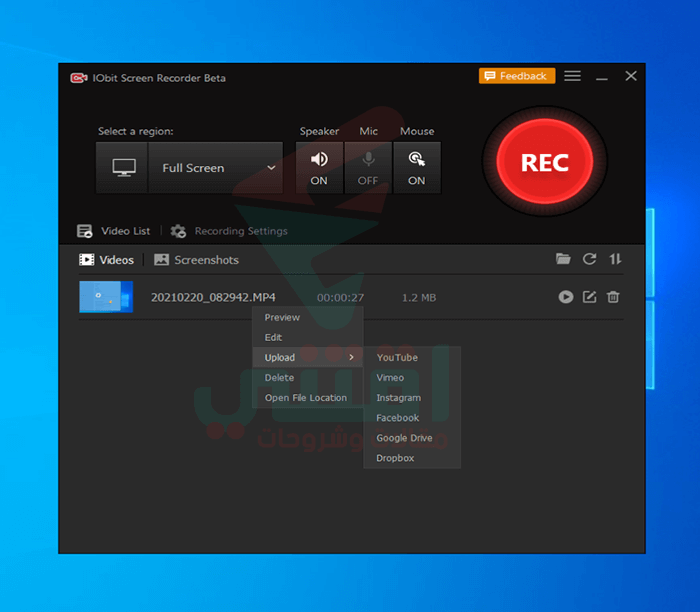
Task: Click the 00:00:27 duration text
Action: pos(340,298)
